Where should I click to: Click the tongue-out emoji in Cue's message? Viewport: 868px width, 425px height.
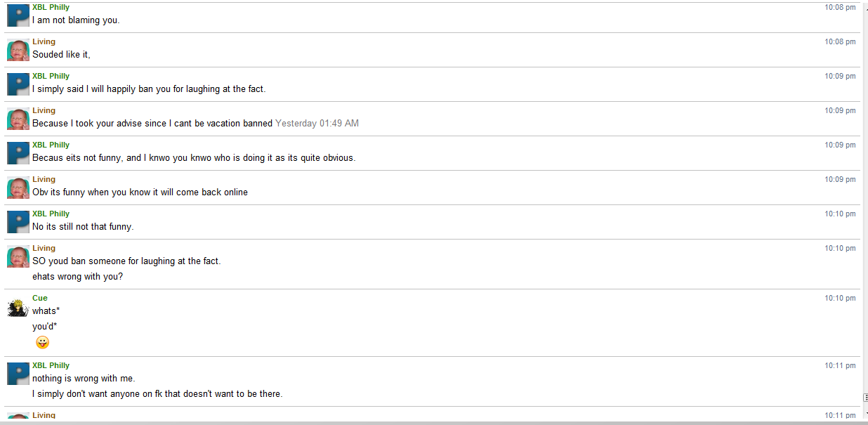tap(43, 343)
